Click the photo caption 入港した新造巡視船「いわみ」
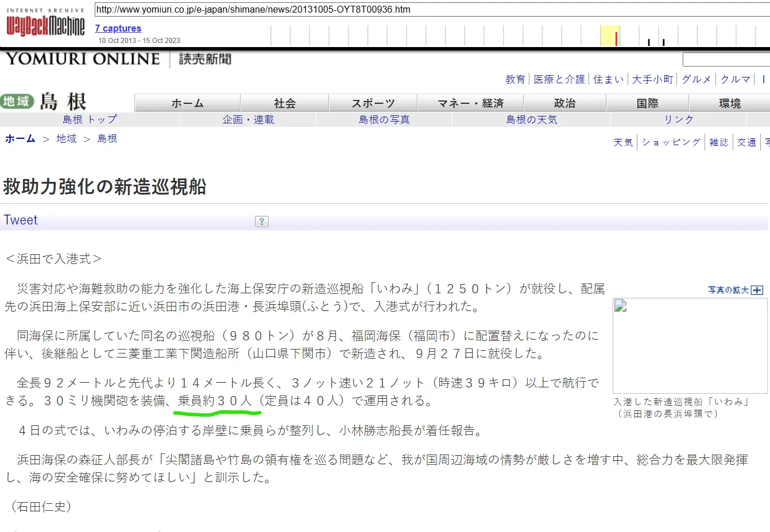The width and height of the screenshot is (770, 532). point(682,402)
